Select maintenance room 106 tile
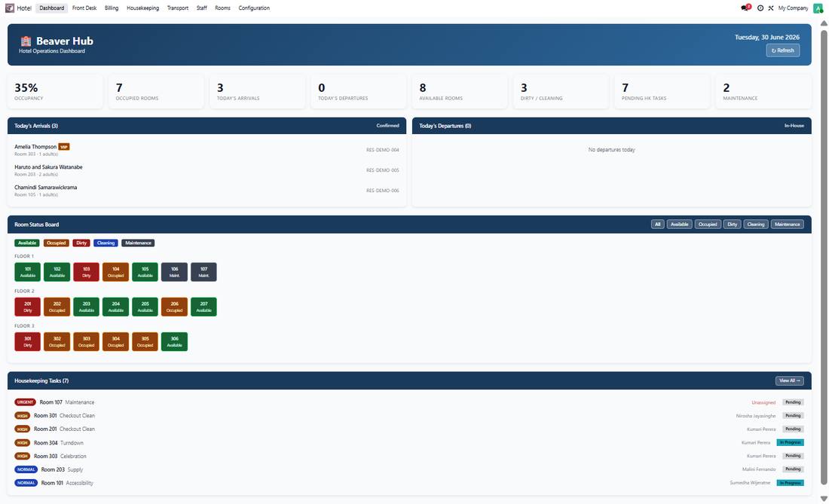 coord(175,272)
